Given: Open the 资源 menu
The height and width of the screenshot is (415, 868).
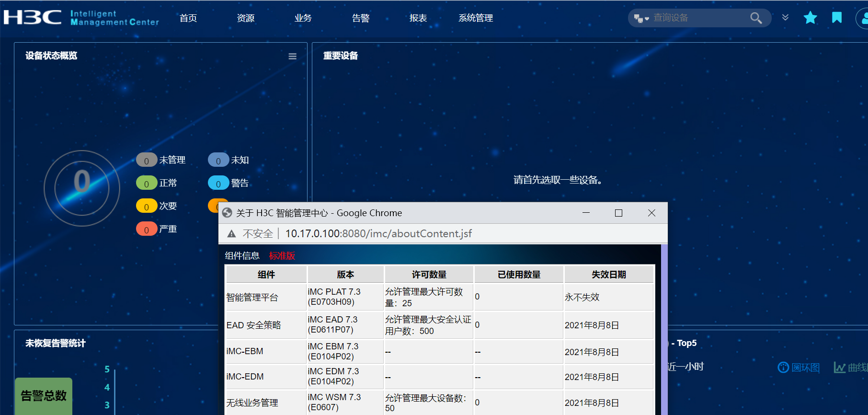Looking at the screenshot, I should 246,18.
